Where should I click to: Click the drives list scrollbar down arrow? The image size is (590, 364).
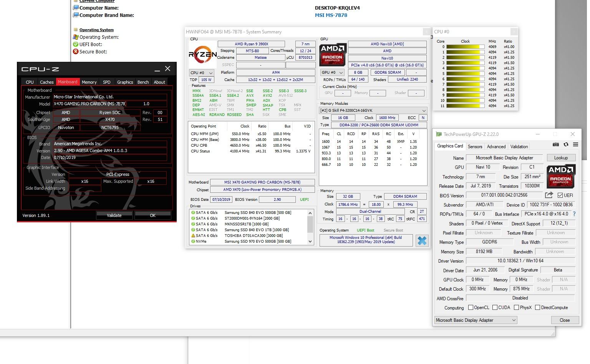point(310,242)
